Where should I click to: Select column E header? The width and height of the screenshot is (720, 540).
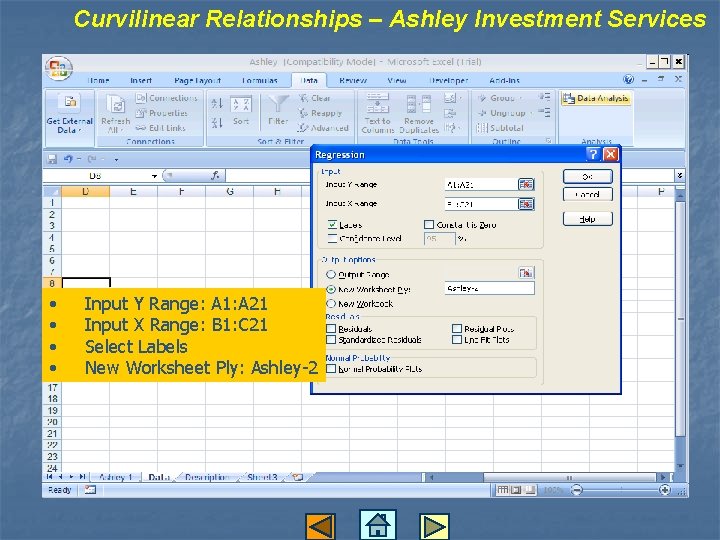tap(133, 191)
